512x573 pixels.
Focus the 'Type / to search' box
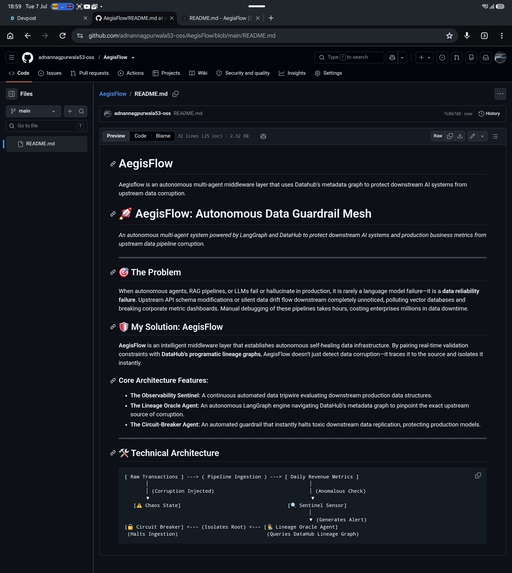[349, 57]
